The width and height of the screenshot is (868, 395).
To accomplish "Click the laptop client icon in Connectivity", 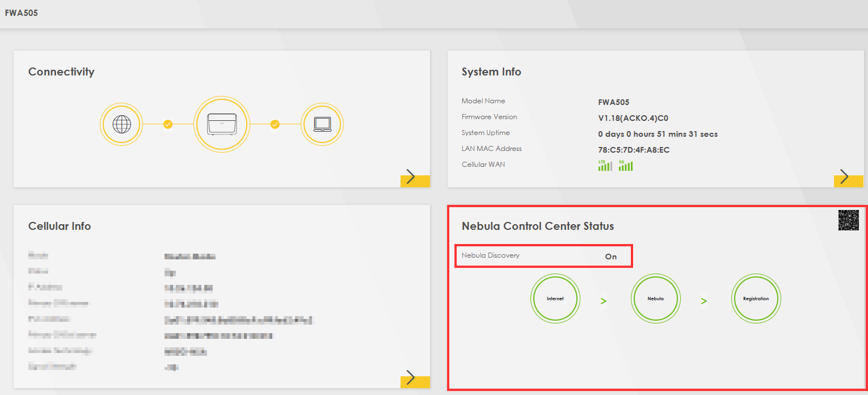I will [x=322, y=124].
